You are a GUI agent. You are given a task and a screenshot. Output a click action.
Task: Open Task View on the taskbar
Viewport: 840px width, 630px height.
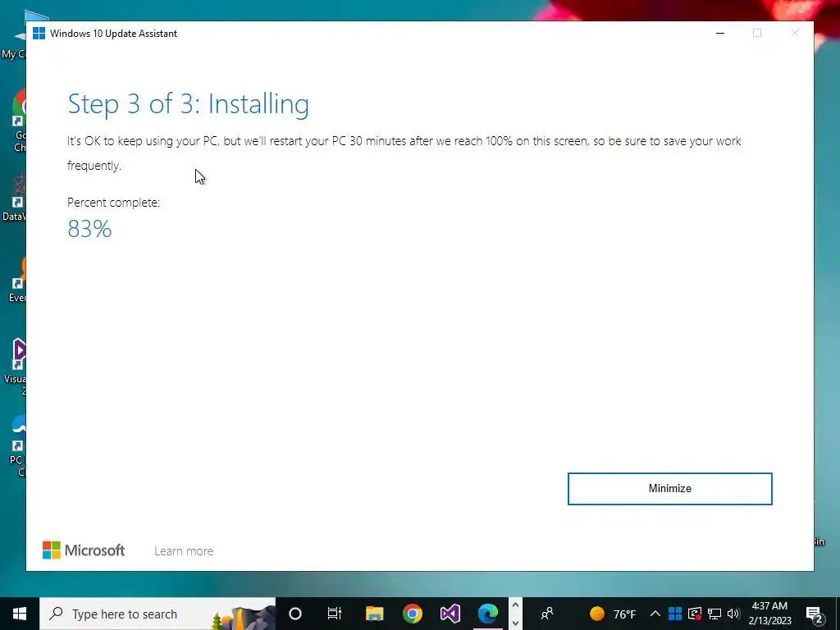pos(335,614)
